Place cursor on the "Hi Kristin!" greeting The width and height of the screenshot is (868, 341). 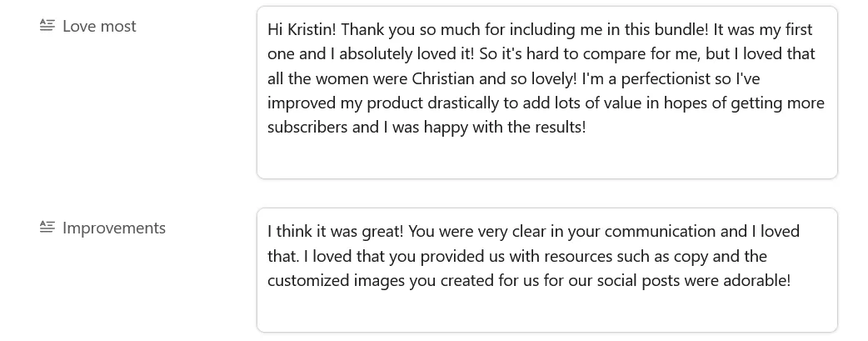pos(301,29)
